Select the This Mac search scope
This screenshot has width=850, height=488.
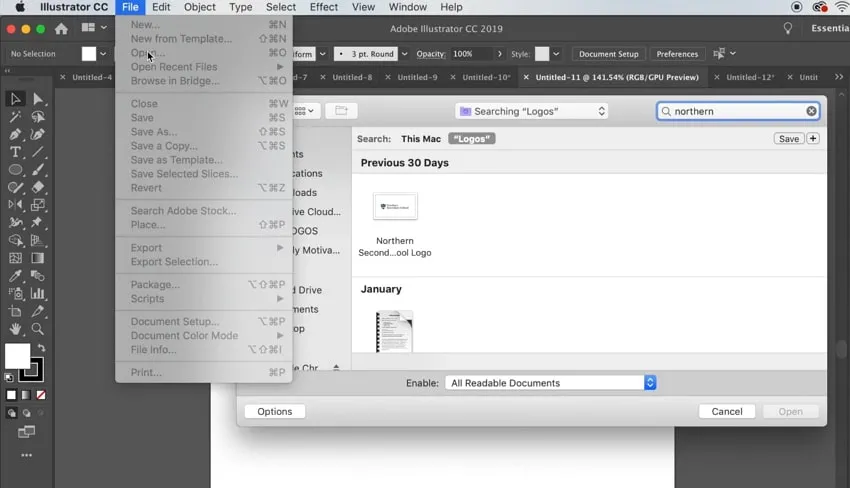(x=421, y=139)
